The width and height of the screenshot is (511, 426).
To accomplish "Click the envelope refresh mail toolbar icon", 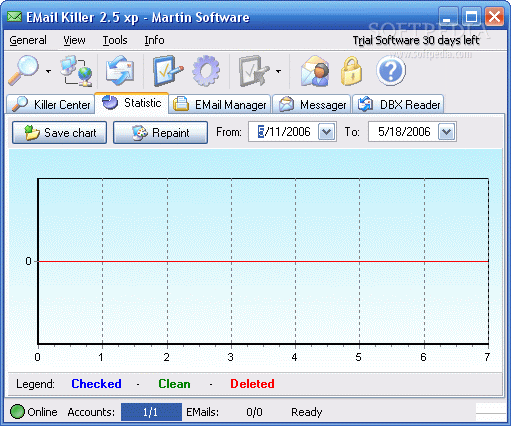I will [x=120, y=70].
